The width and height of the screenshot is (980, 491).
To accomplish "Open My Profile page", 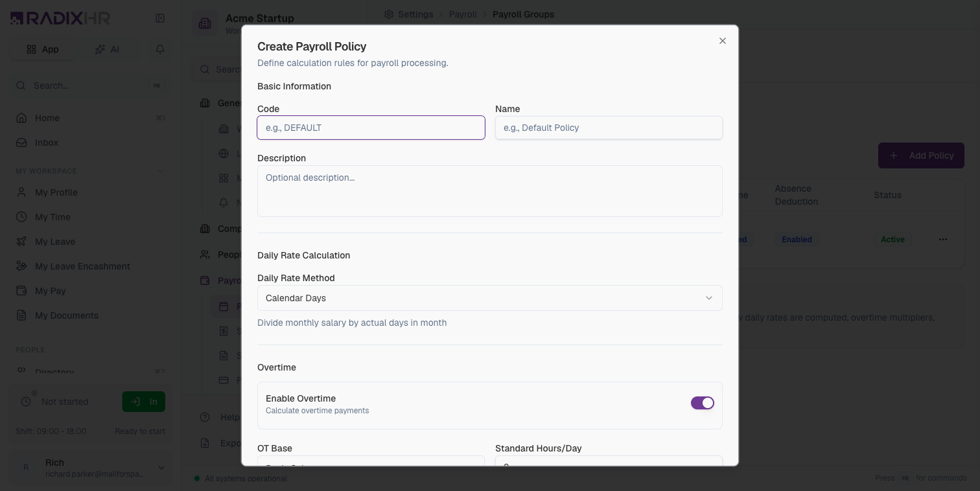I will point(90,192).
